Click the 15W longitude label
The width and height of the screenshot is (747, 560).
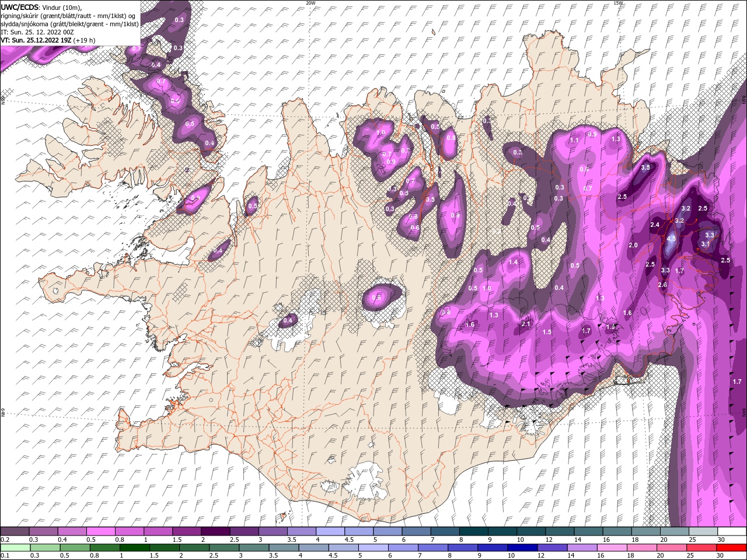618,3
